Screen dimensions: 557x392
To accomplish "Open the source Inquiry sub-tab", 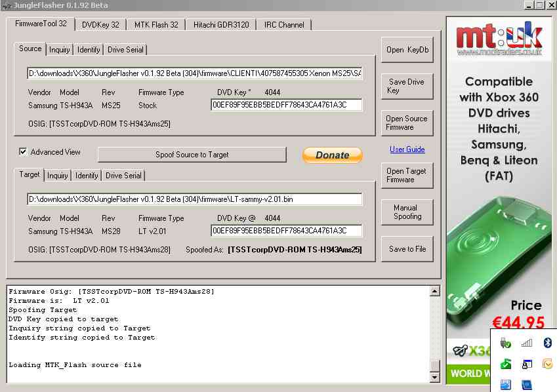I will [x=59, y=50].
